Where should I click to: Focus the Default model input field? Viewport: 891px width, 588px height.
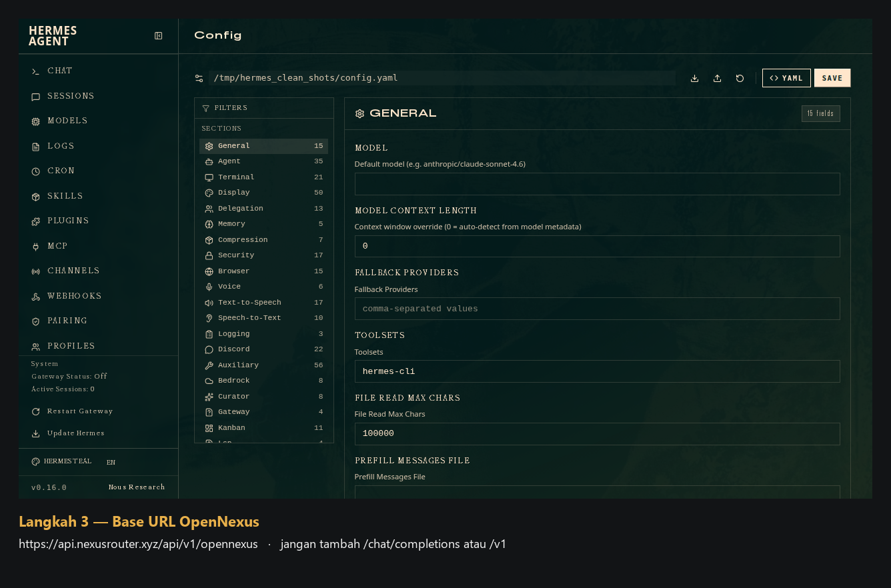point(597,184)
